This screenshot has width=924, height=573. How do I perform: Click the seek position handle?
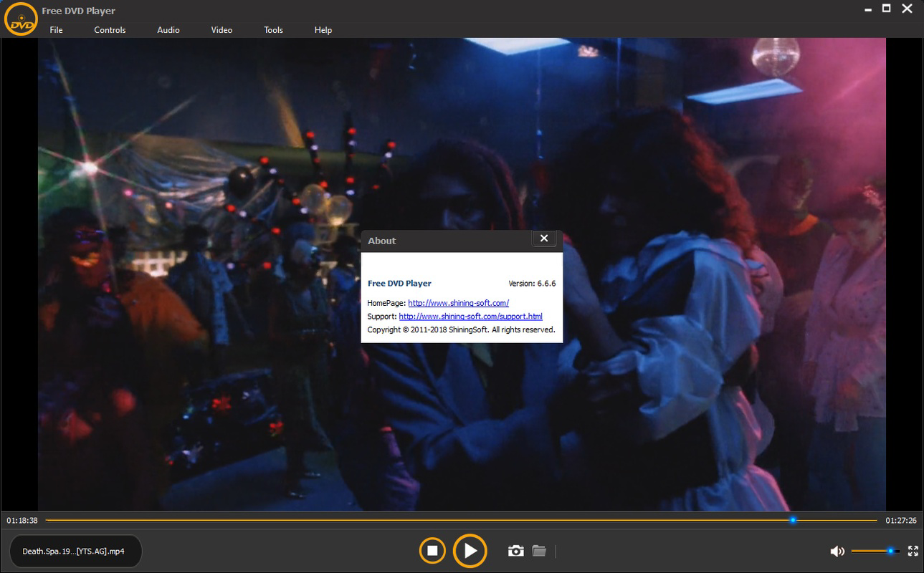coord(793,520)
